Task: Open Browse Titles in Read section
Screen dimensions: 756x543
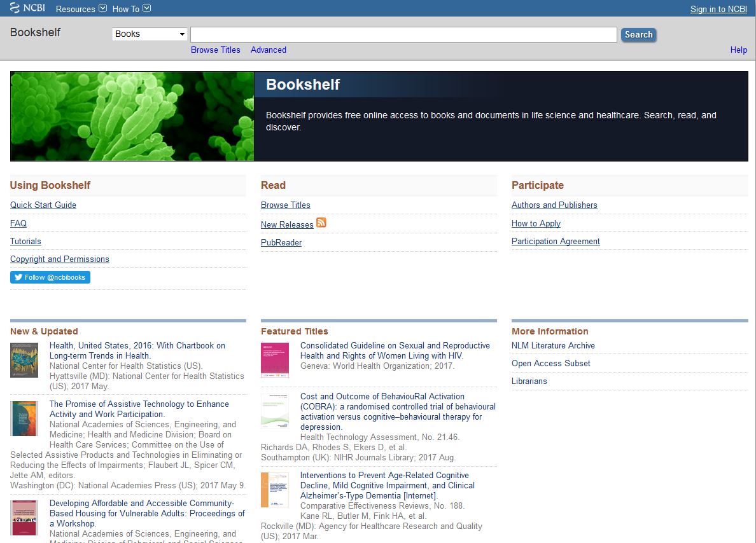Action: [x=286, y=205]
